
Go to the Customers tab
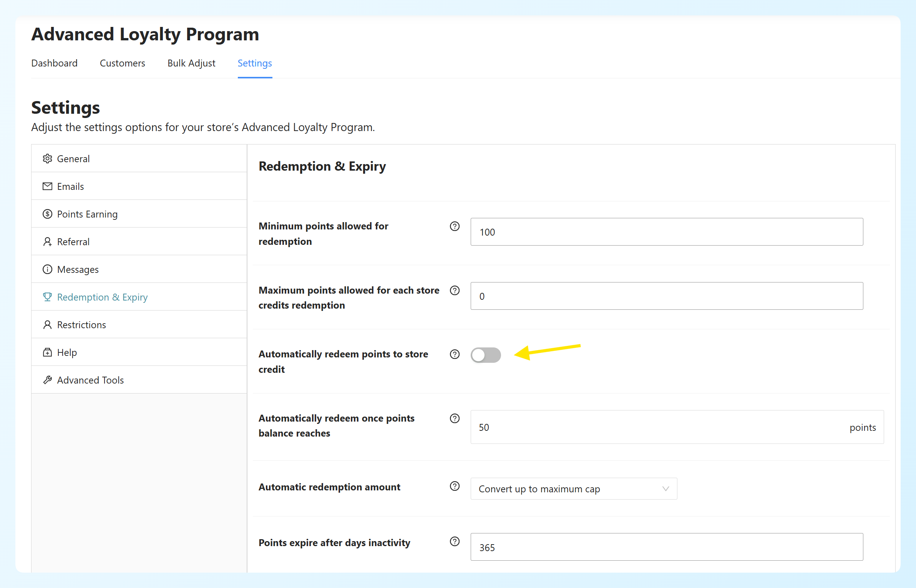[123, 63]
